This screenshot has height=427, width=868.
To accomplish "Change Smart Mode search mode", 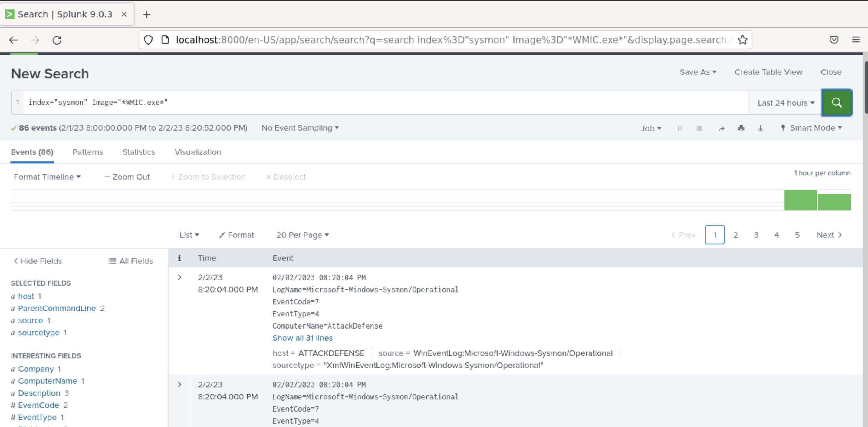I will point(812,128).
